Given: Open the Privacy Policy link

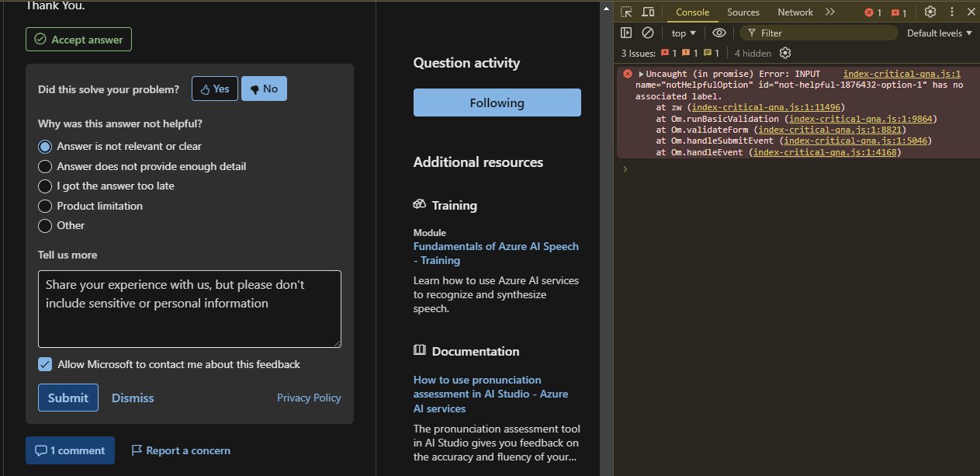Looking at the screenshot, I should pyautogui.click(x=309, y=398).
